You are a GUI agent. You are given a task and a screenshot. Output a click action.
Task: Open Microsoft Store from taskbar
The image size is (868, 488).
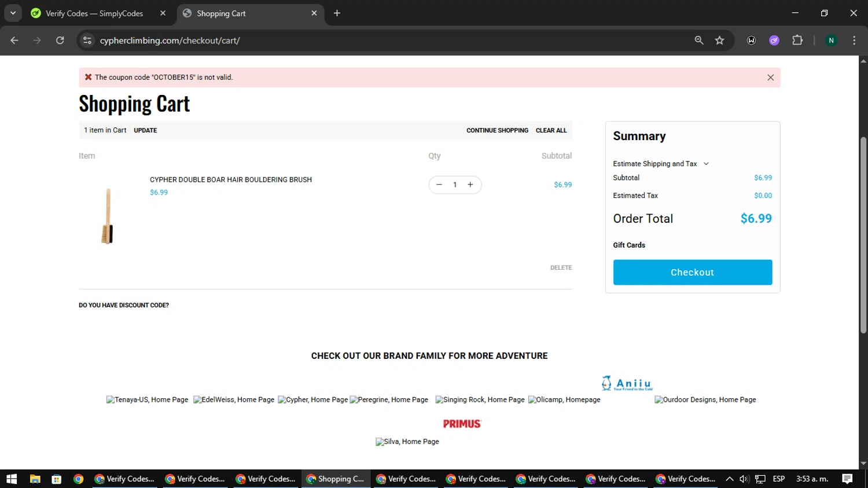[x=56, y=479]
